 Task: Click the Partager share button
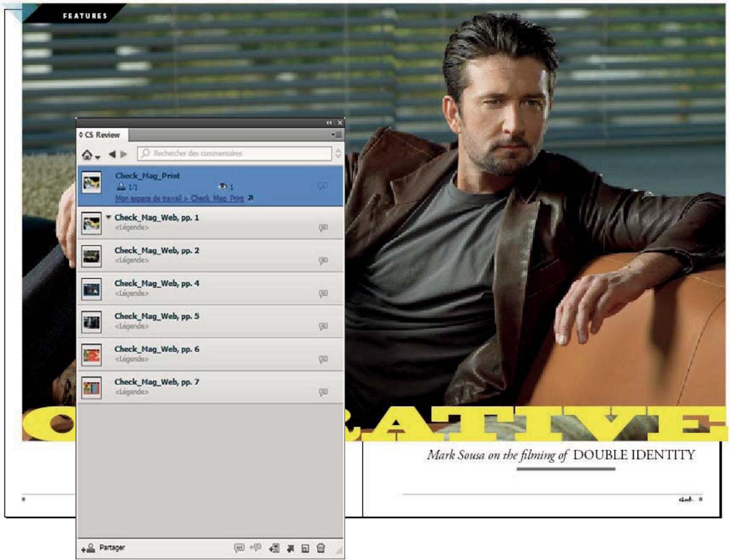click(112, 548)
